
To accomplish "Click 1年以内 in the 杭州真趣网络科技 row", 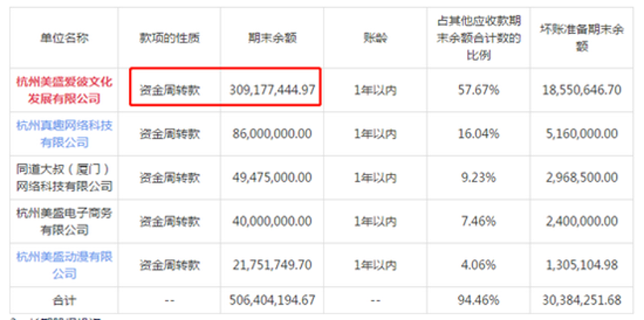I will (x=375, y=133).
